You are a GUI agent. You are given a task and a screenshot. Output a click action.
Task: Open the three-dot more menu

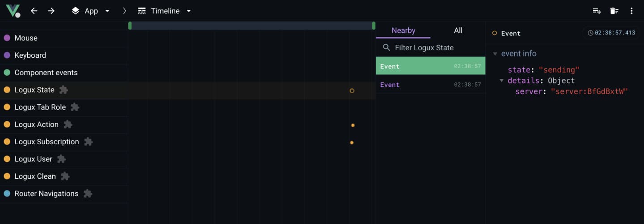631,11
